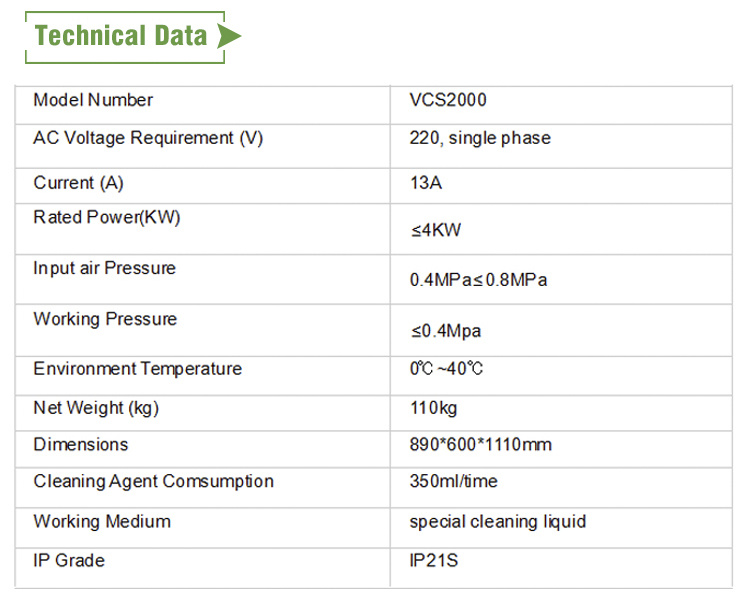Click the 890*600*1110mm dimensions value

481,445
